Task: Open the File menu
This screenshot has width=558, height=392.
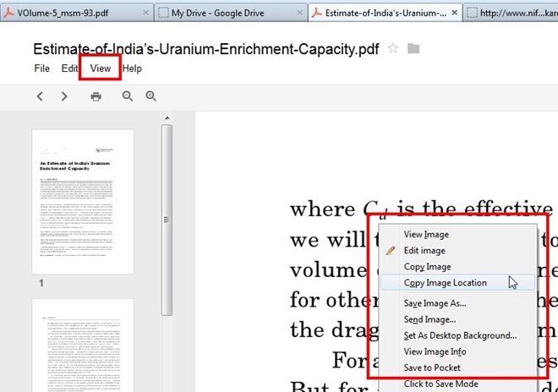Action: point(41,68)
